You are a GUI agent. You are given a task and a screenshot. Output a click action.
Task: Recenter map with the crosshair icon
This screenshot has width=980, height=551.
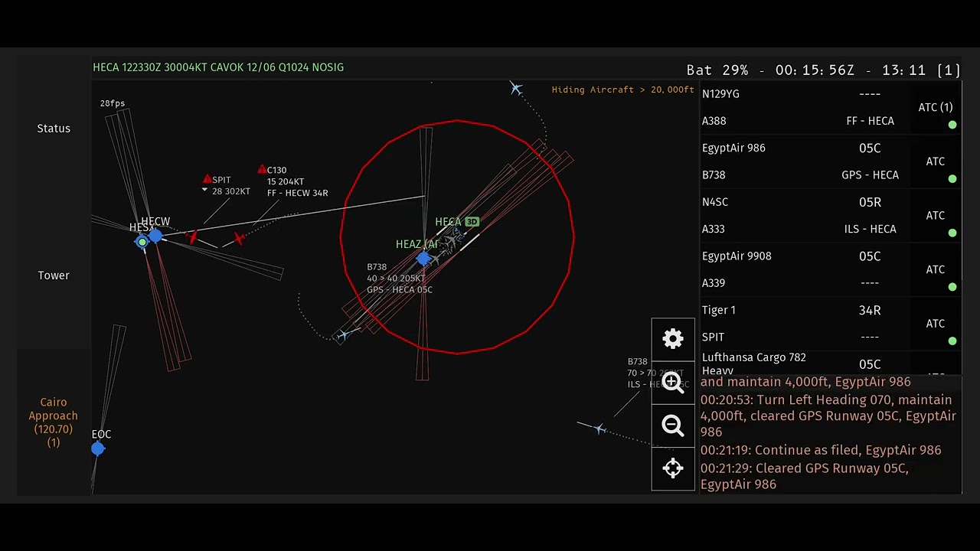click(673, 468)
